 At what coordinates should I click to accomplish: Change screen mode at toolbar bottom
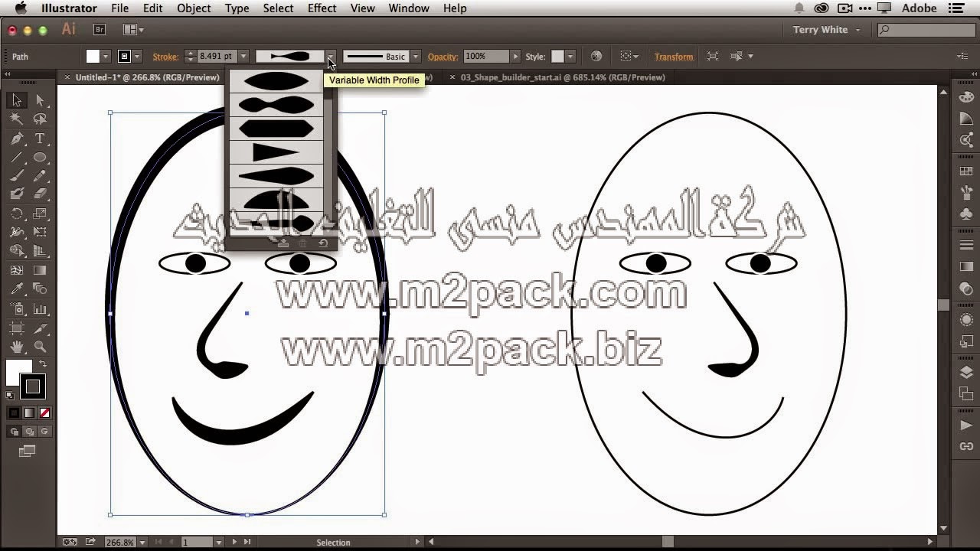click(x=28, y=452)
